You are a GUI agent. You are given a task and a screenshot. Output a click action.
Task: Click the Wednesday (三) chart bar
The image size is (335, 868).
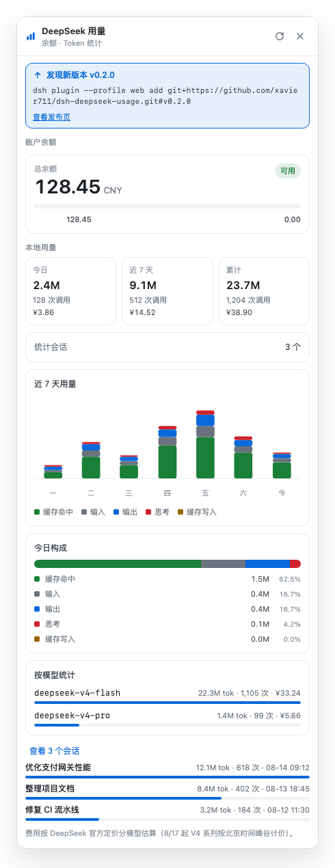pyautogui.click(x=129, y=467)
